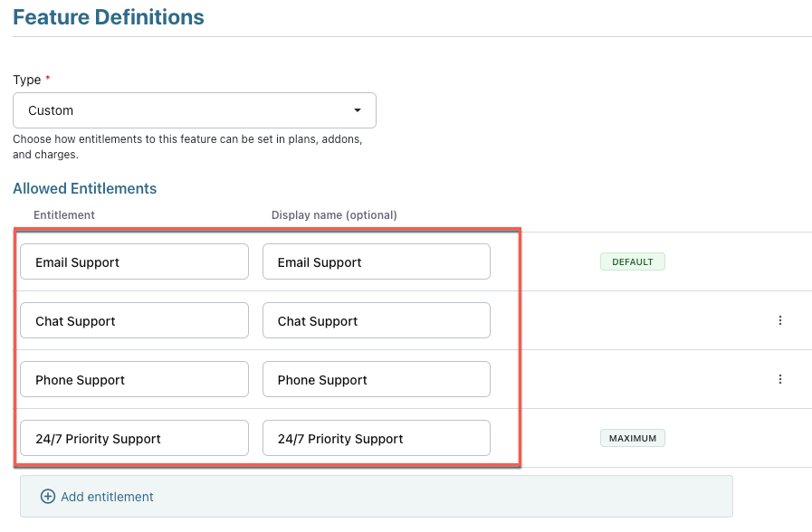Click the Allowed Entitlements section heading
Viewport: 812px width, 532px height.
pos(85,189)
